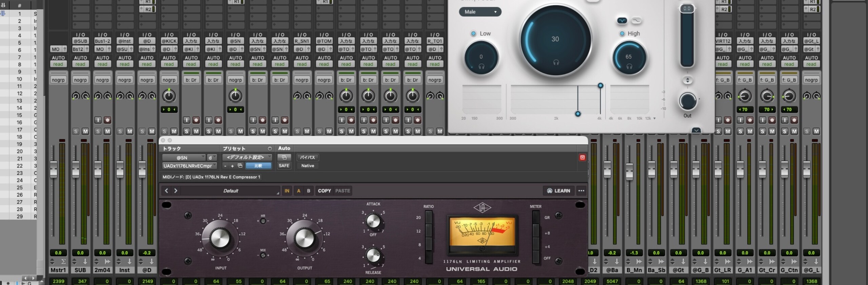This screenshot has height=285, width=868.
Task: Expand the 12k frequency range arrow
Action: (654, 118)
